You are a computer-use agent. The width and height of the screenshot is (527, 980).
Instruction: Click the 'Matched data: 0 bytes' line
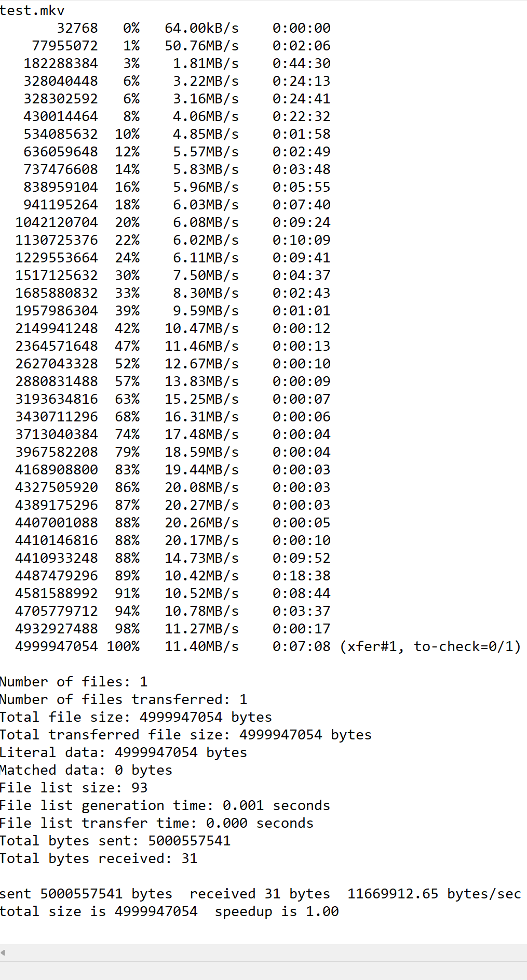pos(86,770)
